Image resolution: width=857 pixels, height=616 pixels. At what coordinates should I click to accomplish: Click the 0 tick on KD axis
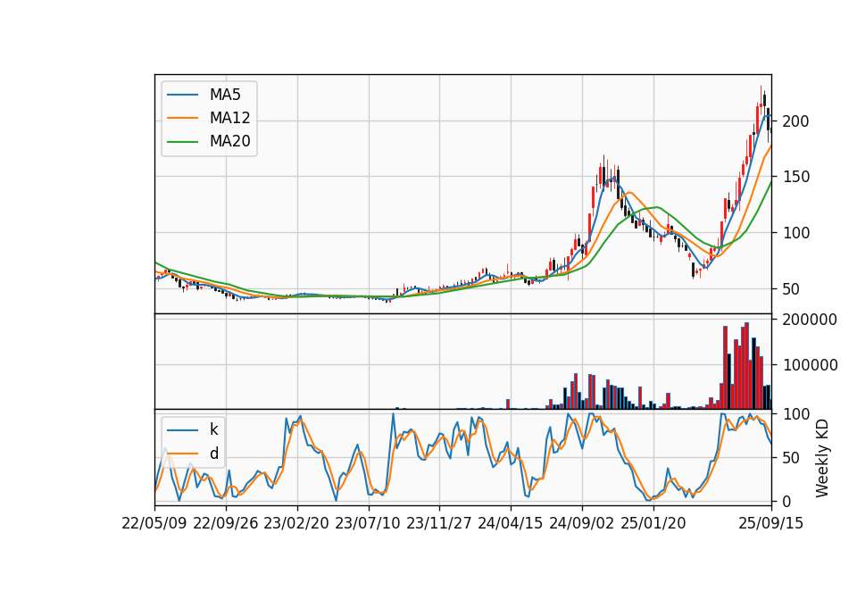tap(787, 502)
